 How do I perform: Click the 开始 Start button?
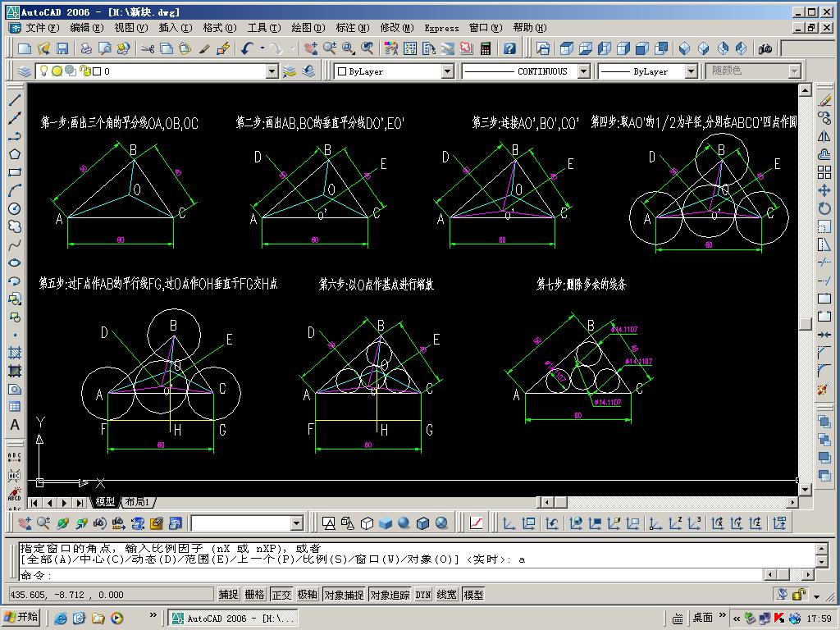(x=21, y=618)
